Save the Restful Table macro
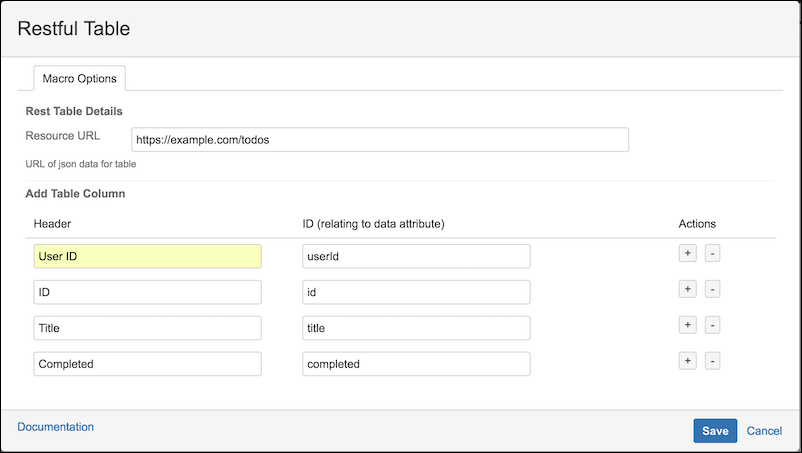This screenshot has height=453, width=802. pyautogui.click(x=715, y=431)
